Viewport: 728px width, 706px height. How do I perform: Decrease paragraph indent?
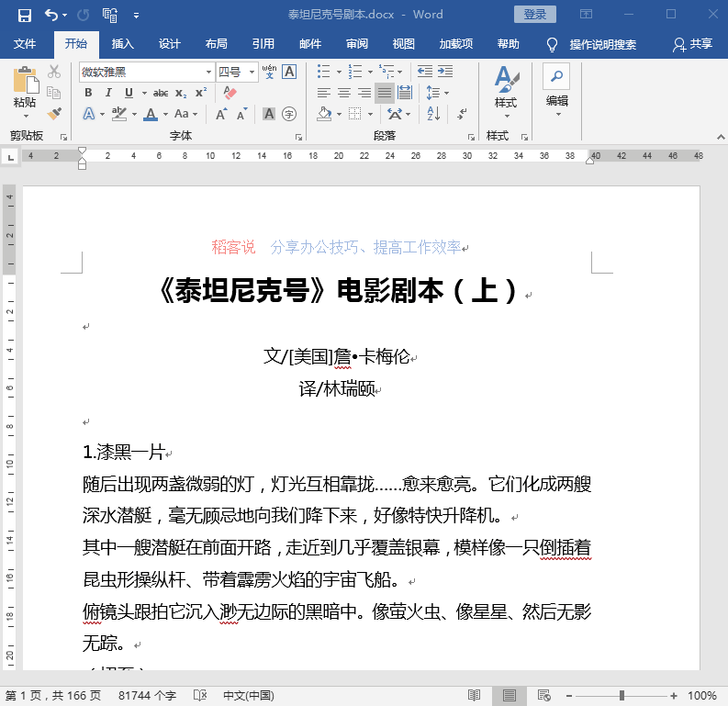pyautogui.click(x=425, y=71)
